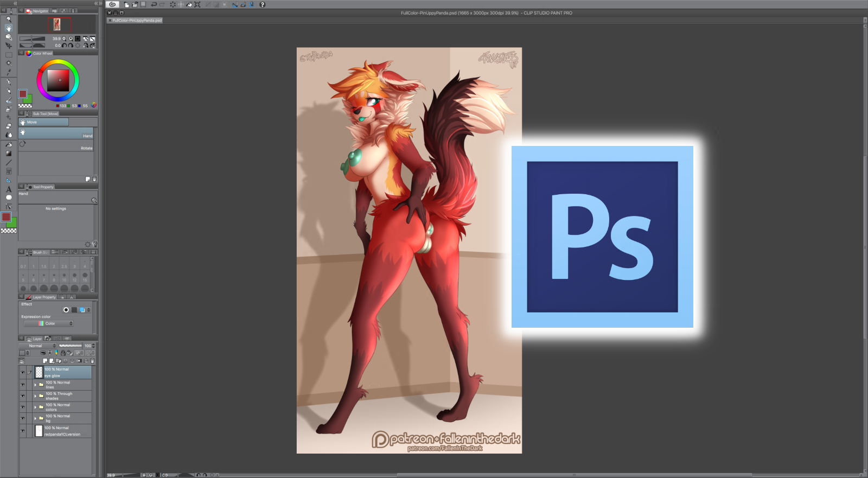Delete the selected layer with trash icon
Screen dimensions: 868x478
(x=92, y=361)
